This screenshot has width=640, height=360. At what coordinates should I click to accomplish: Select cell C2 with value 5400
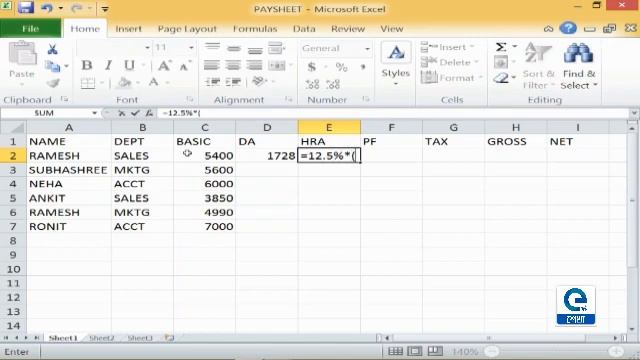coord(204,156)
